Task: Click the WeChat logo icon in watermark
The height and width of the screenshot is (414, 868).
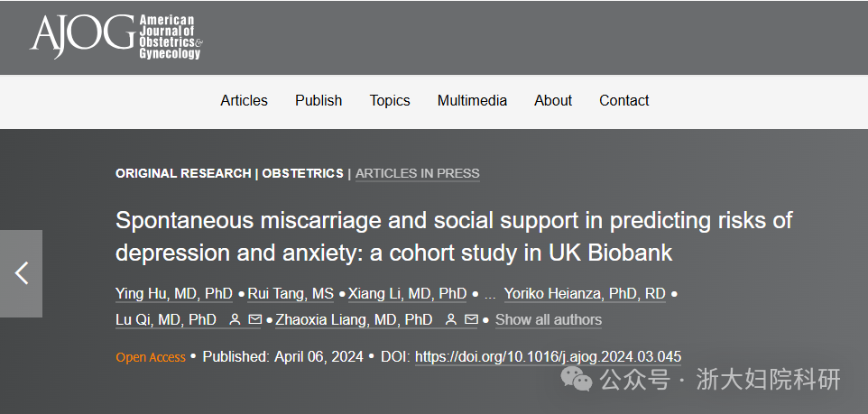Action: tap(577, 380)
